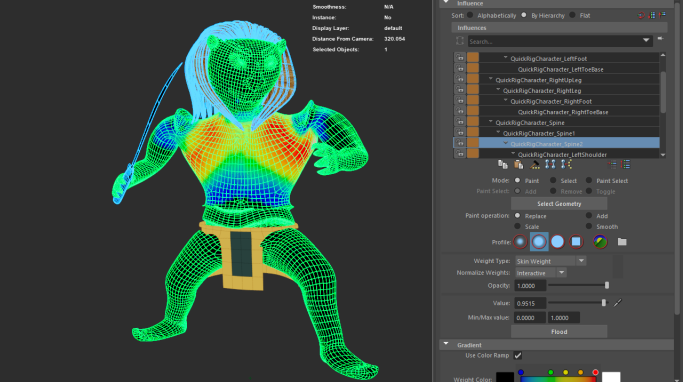Toggle the Use Color Ramp checkbox

click(x=517, y=355)
